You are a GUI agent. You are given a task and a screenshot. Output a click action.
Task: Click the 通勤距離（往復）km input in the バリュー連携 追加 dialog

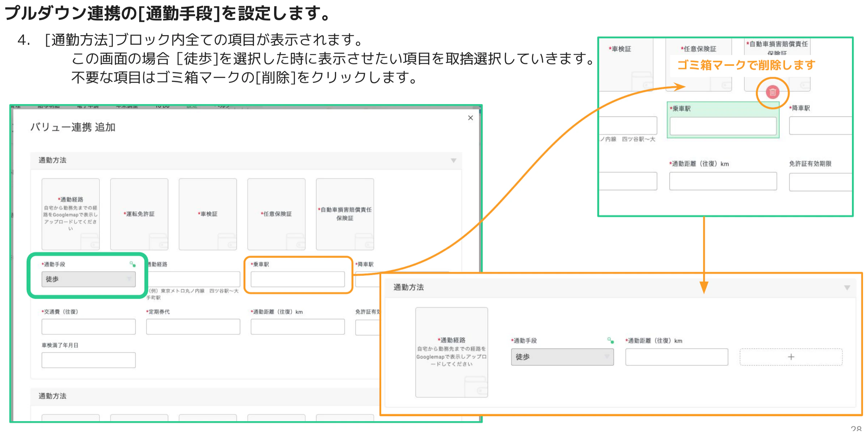298,326
